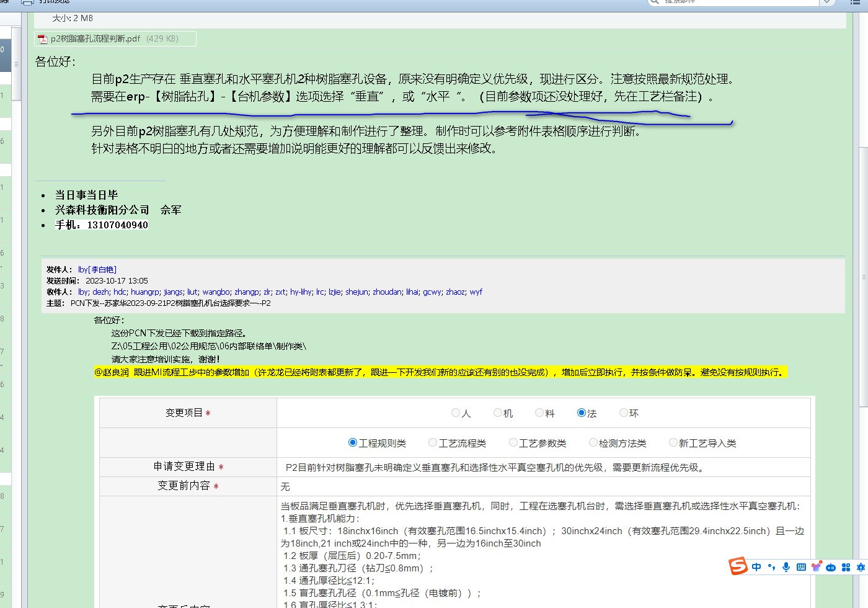Click recipient shejun

click(357, 292)
